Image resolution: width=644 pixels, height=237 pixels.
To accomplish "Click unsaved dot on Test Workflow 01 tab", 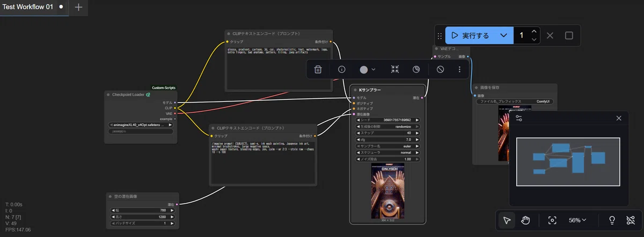I will pyautogui.click(x=61, y=7).
